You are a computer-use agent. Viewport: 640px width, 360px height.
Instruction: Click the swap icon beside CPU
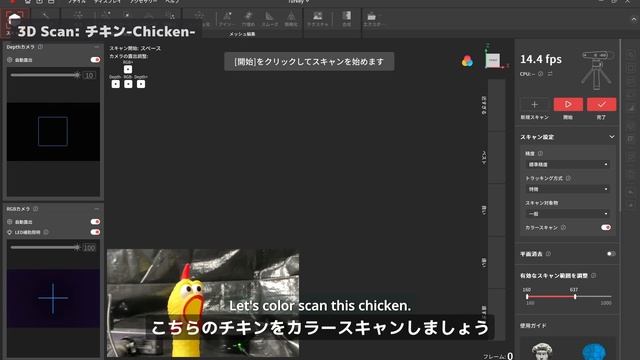pyautogui.click(x=550, y=74)
